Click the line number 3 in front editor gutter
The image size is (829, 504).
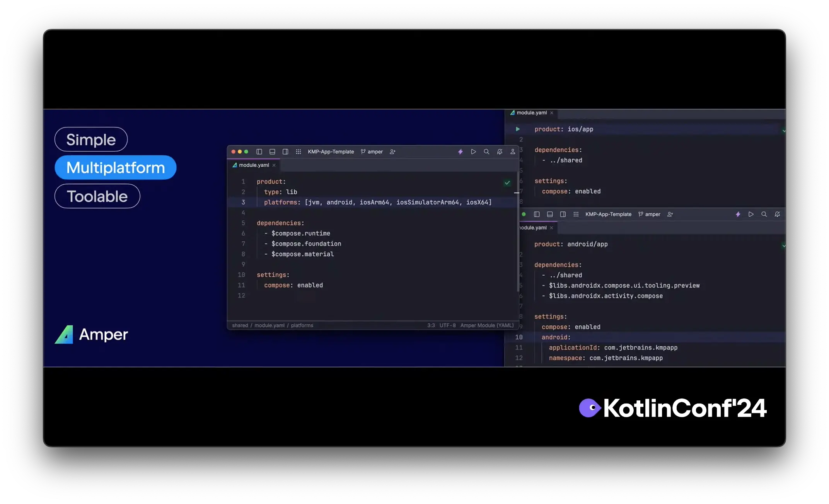[x=243, y=202]
